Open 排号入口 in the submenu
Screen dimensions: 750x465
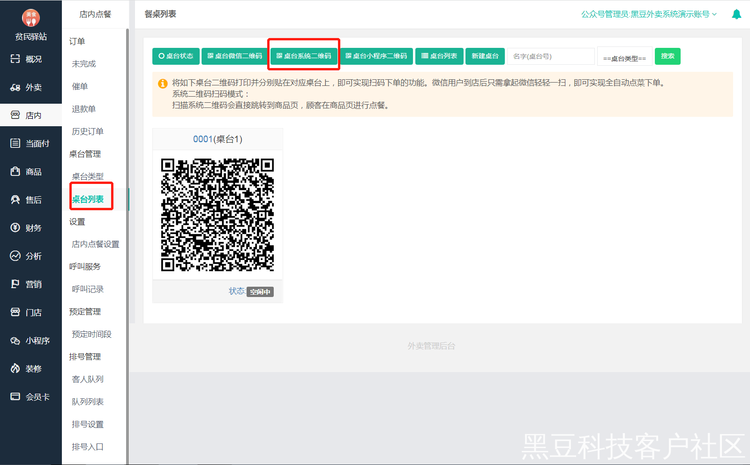pyautogui.click(x=88, y=447)
